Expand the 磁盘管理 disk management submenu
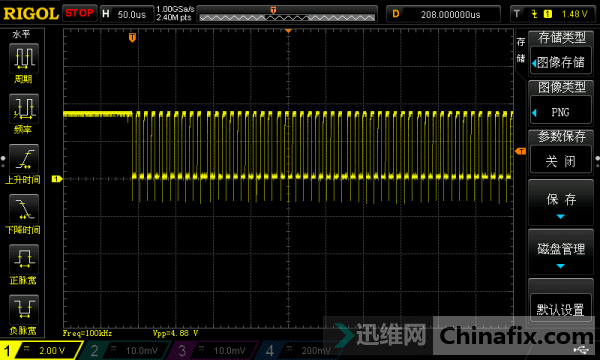Screen dimensions: 600x360 561,252
